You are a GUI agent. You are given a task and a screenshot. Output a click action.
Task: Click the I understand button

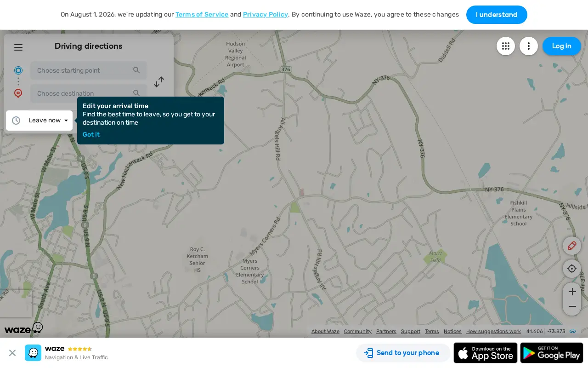(x=497, y=15)
